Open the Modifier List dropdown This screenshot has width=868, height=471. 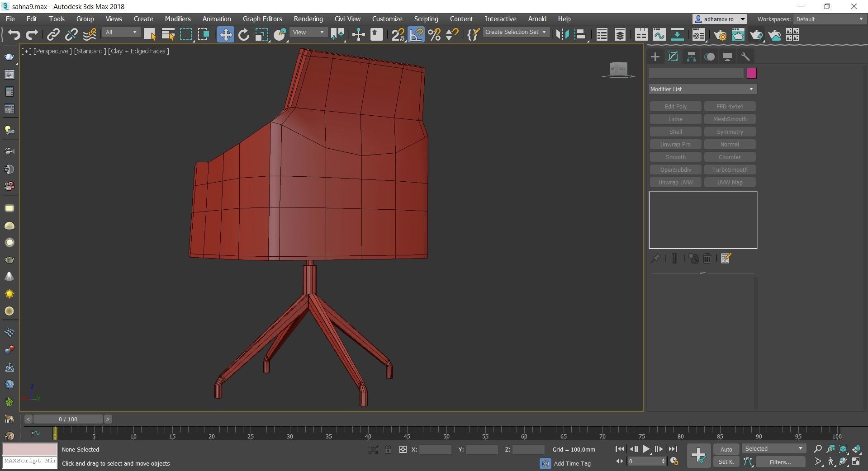702,89
